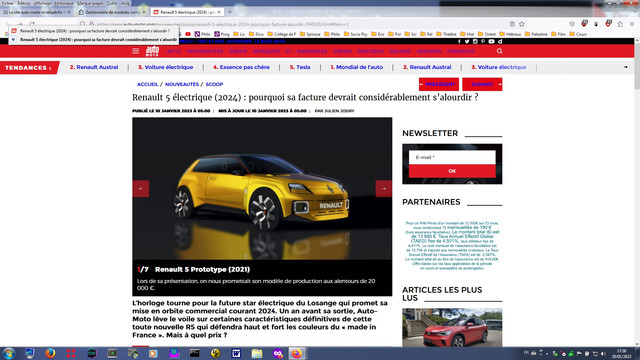Close the Gestionnaire de modules tab
The width and height of the screenshot is (640, 360).
pos(144,12)
